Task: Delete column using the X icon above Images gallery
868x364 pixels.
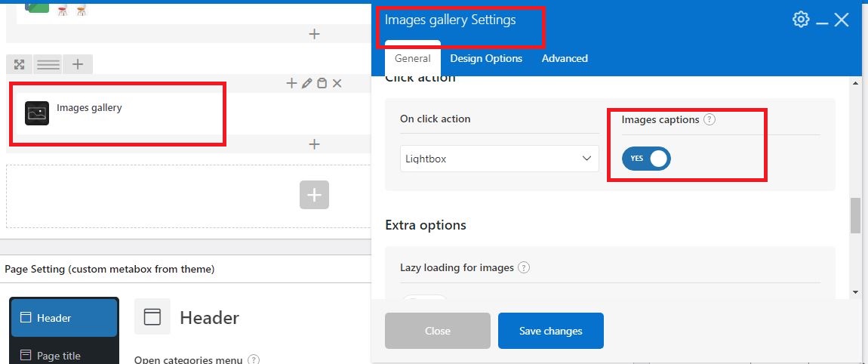Action: point(337,84)
